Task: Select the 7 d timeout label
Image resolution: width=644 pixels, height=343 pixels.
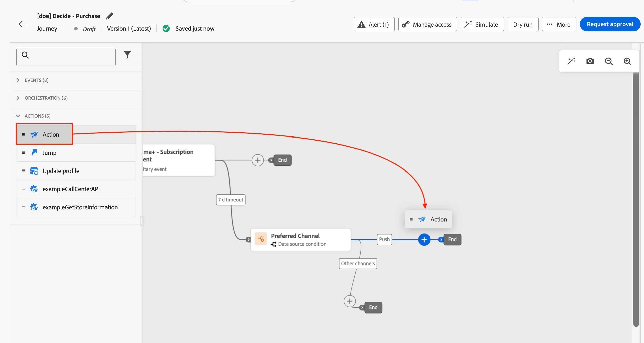Action: 231,200
